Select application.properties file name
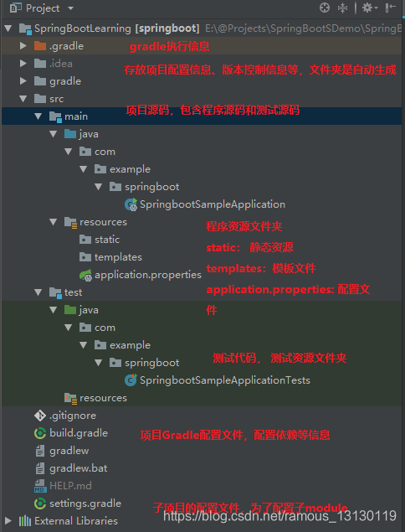Viewport: 405px width, 532px height. (x=148, y=275)
